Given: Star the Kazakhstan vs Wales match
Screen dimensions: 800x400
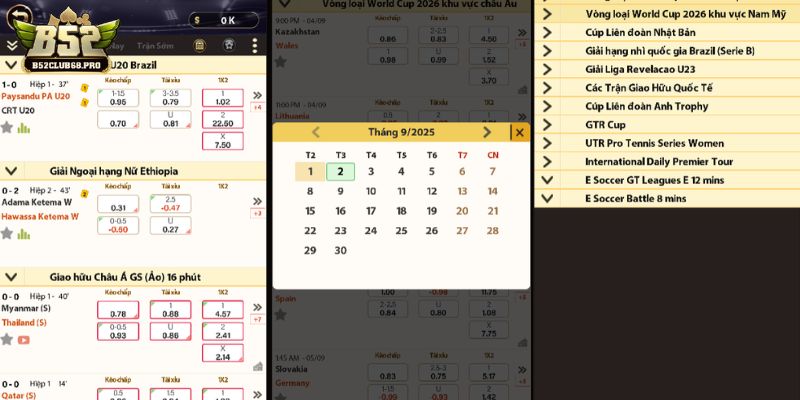Looking at the screenshot, I should click(281, 61).
